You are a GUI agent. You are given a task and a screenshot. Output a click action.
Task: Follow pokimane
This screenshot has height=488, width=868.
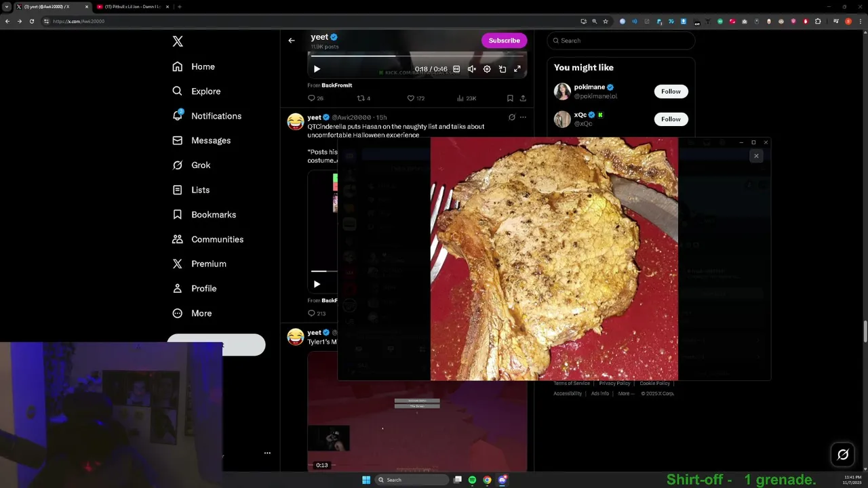(x=671, y=91)
